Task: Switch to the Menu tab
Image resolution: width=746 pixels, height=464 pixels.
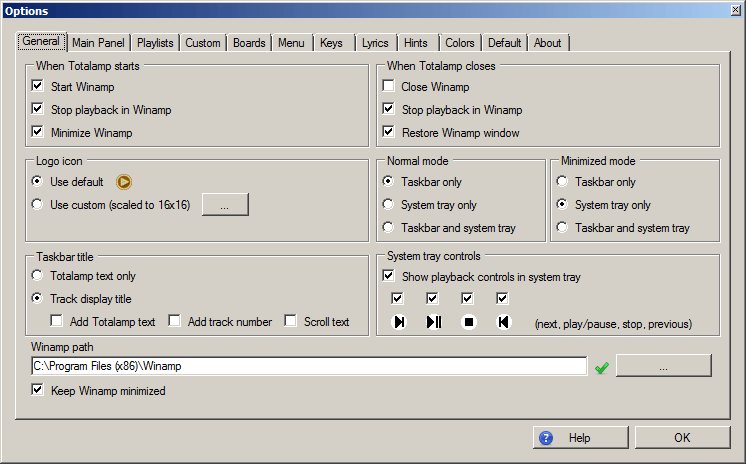Action: tap(291, 43)
